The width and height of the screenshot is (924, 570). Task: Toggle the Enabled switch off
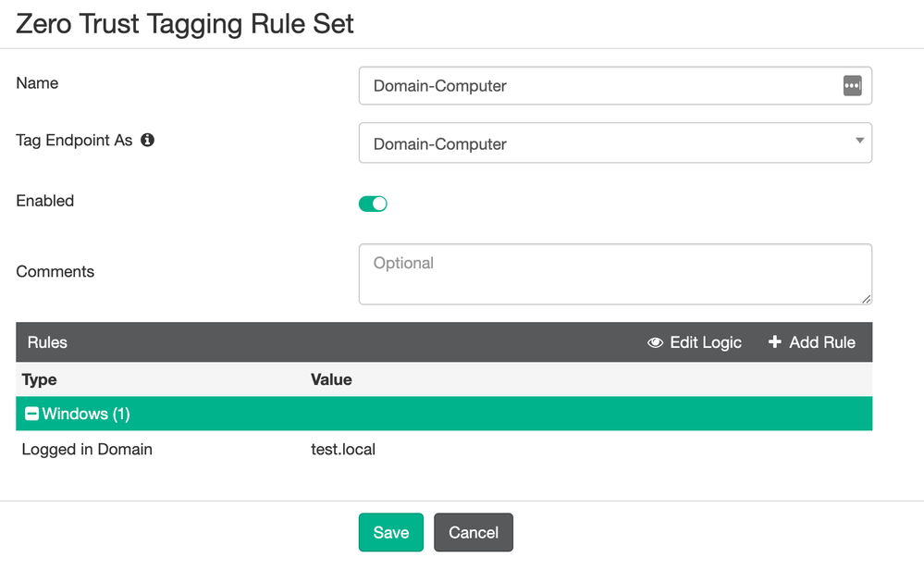[x=373, y=204]
